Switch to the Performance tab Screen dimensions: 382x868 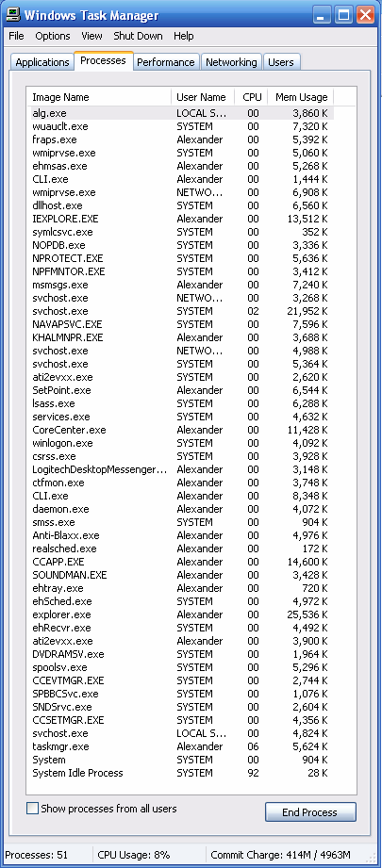[166, 62]
